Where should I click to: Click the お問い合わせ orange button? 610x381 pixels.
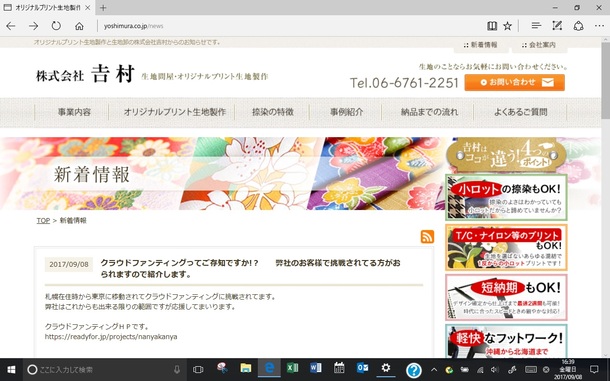515,83
